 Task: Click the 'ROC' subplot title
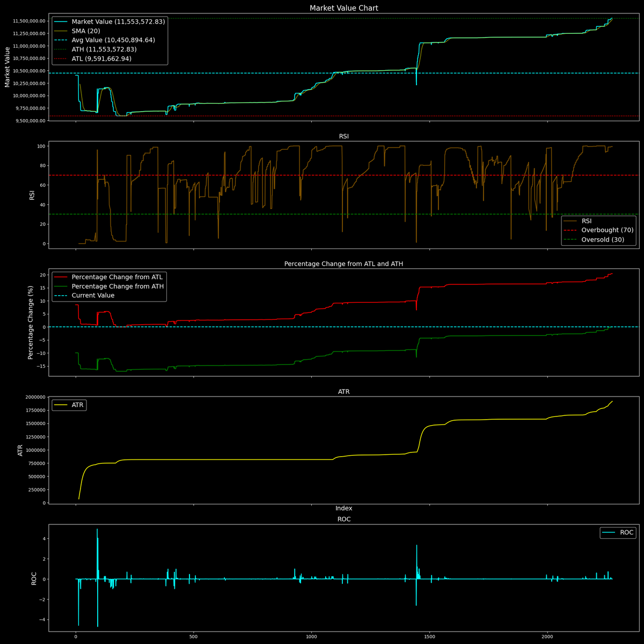pyautogui.click(x=343, y=519)
